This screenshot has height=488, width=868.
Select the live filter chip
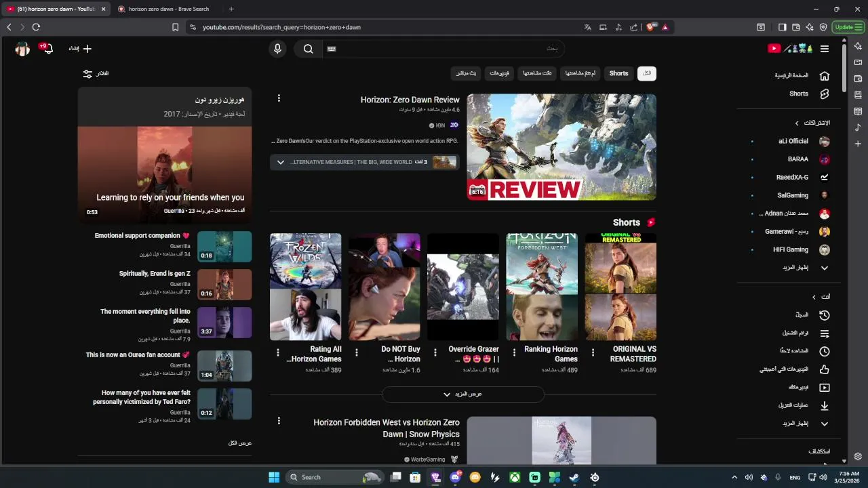tap(466, 73)
